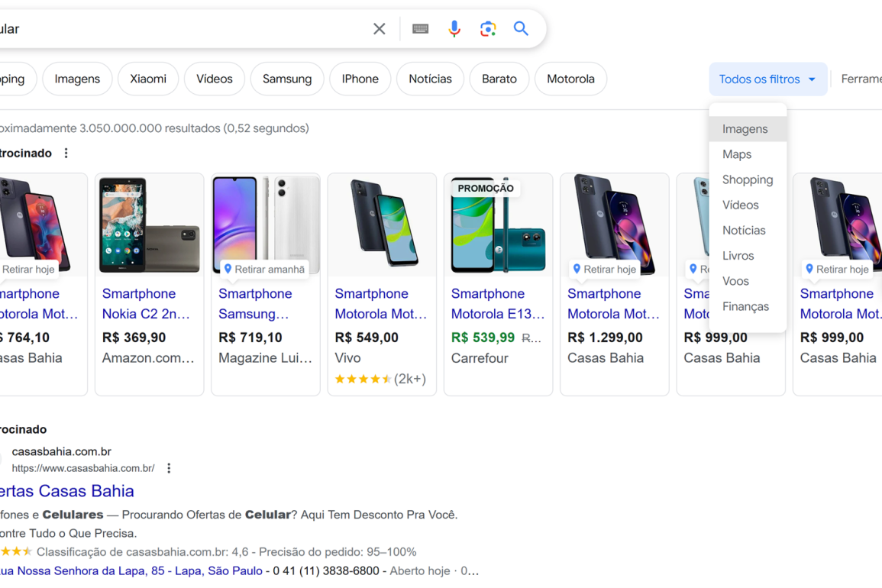Choose Imagens in the filters dropdown menu

coord(748,129)
